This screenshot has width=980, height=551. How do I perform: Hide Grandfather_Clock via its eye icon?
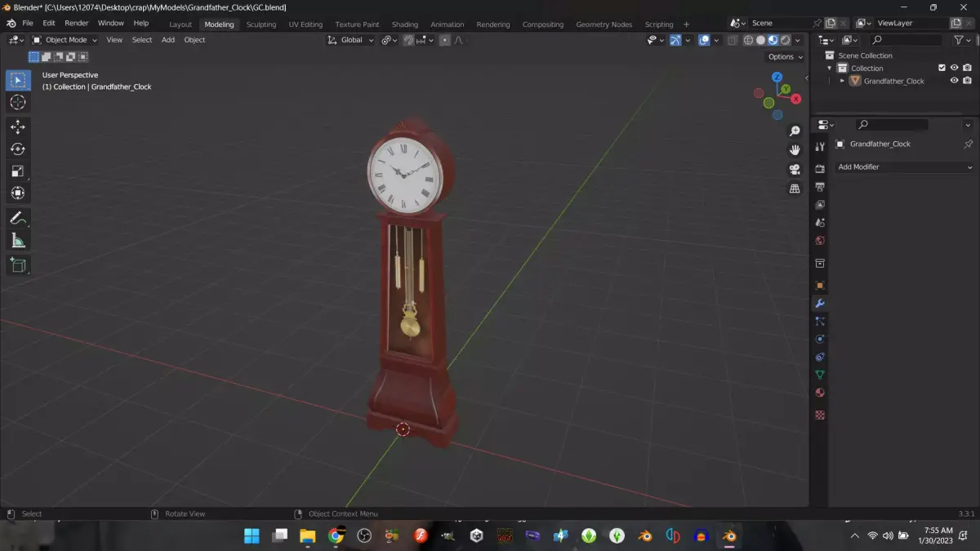click(954, 81)
